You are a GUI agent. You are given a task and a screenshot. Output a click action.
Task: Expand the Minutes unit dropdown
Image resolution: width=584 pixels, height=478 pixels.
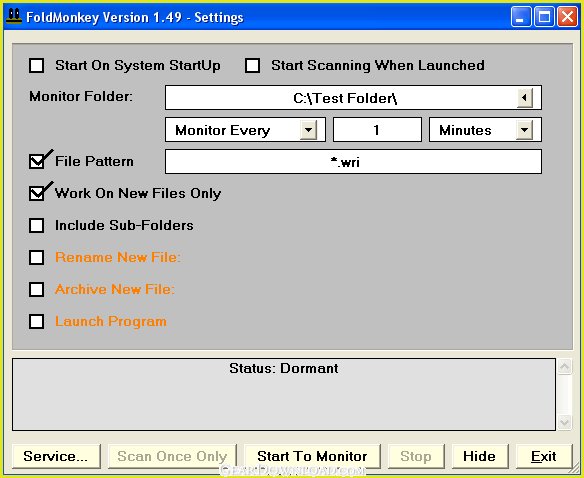tap(524, 130)
